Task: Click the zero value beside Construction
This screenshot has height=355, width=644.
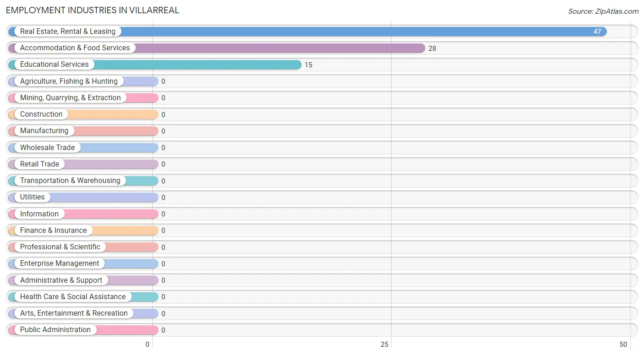Action: (x=163, y=115)
